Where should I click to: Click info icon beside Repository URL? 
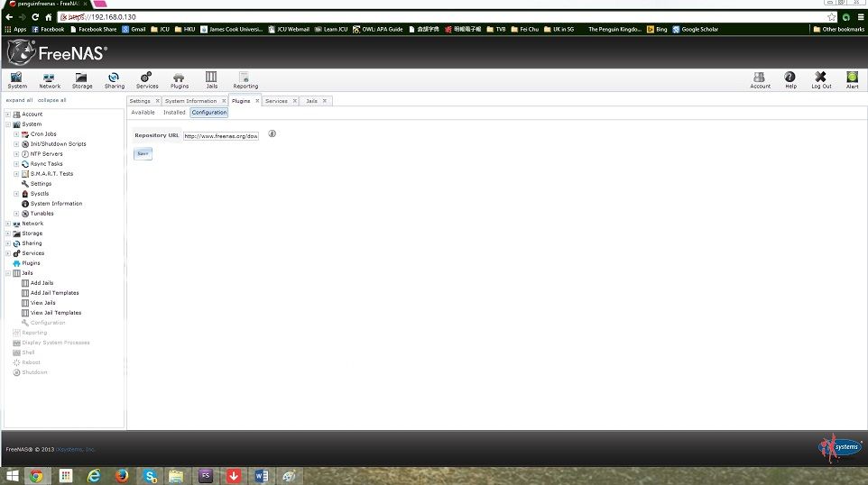(x=272, y=134)
